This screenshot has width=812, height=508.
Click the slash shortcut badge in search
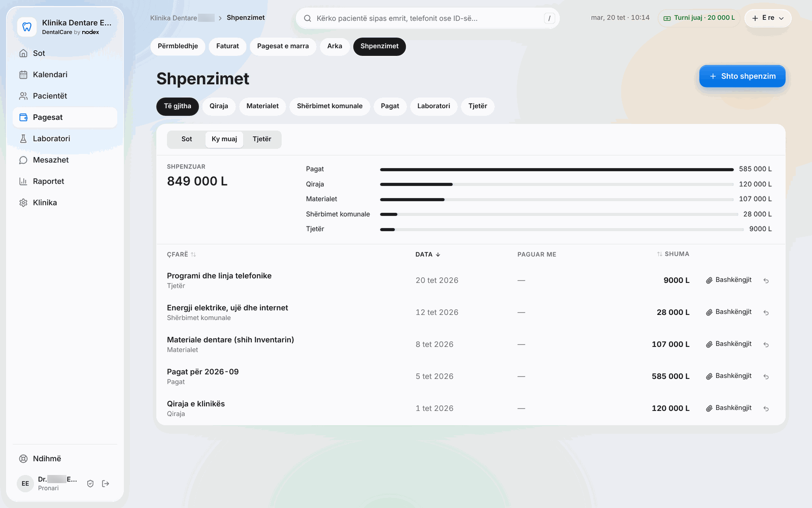pyautogui.click(x=549, y=18)
